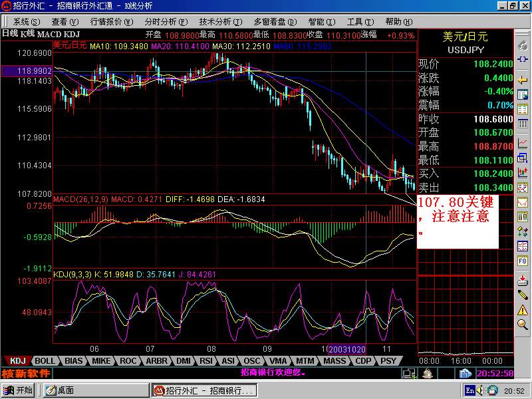Click the 20031020 date marker on timeline
This screenshot has width=532, height=399.
coord(347,349)
